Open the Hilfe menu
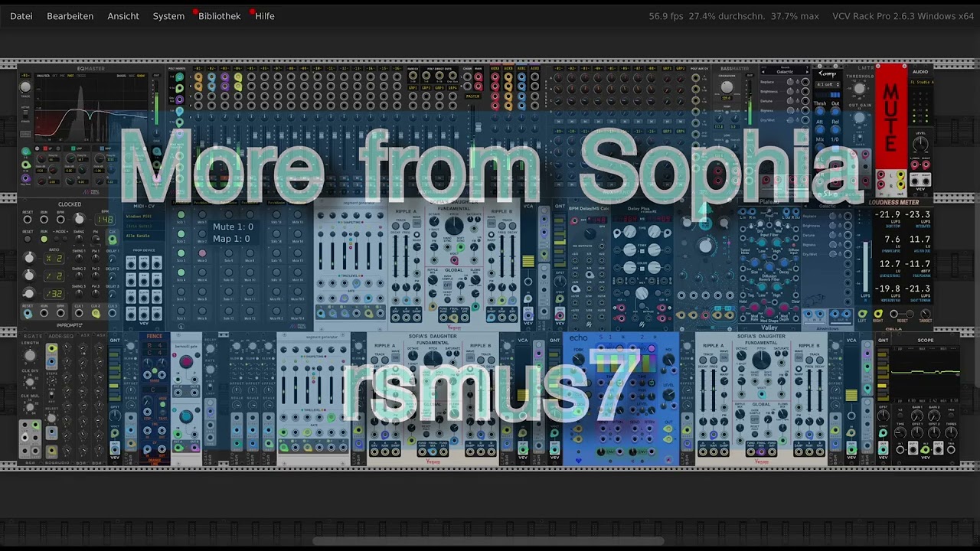The width and height of the screenshot is (980, 551). click(265, 16)
